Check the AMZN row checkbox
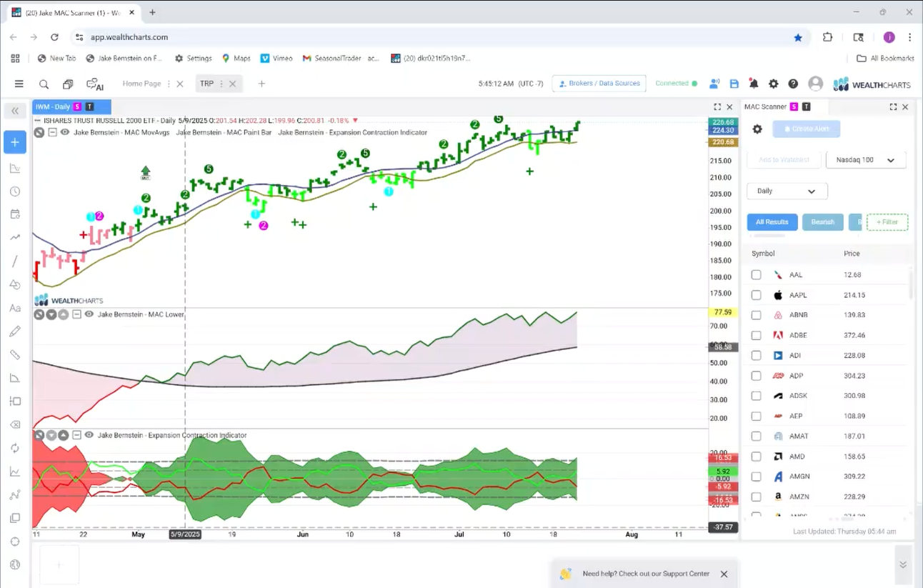923x588 pixels. [756, 497]
